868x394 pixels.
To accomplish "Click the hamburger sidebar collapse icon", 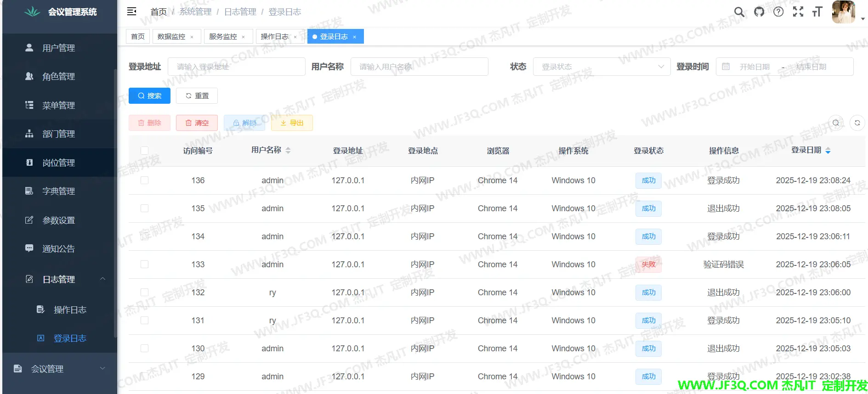I will click(x=131, y=11).
